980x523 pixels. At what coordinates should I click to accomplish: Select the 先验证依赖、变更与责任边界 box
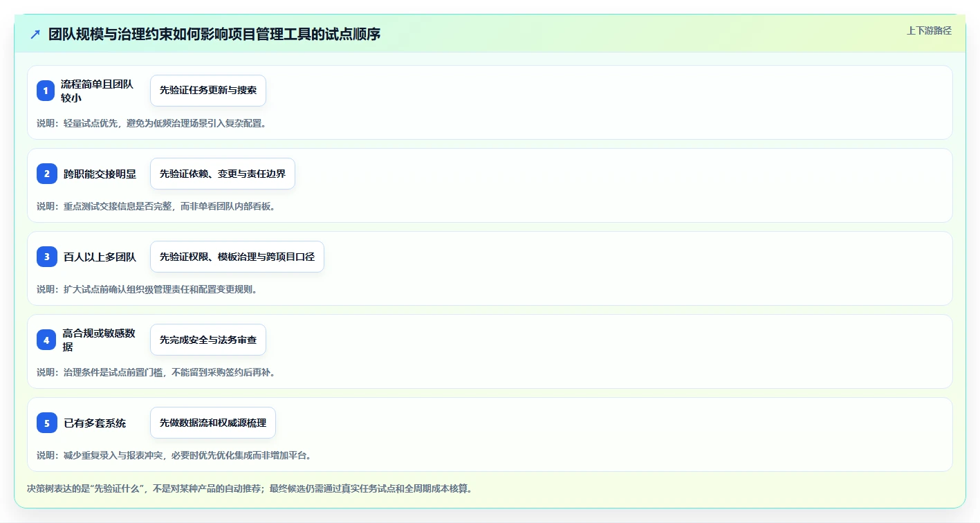tap(223, 174)
